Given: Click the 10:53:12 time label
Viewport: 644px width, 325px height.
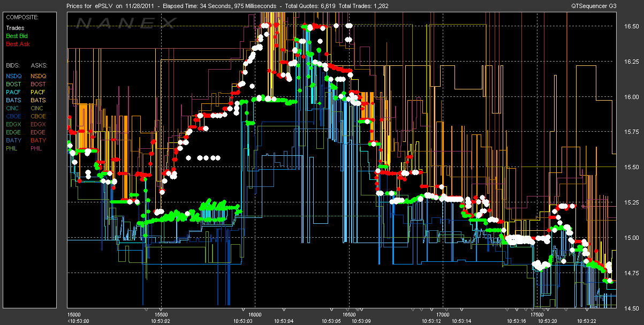Looking at the screenshot, I should pyautogui.click(x=430, y=321).
